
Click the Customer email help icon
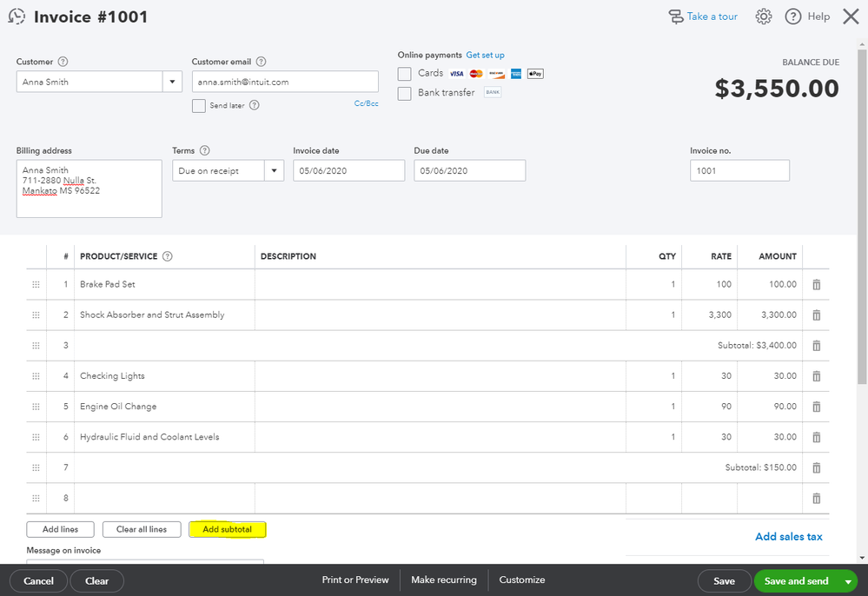coord(261,62)
